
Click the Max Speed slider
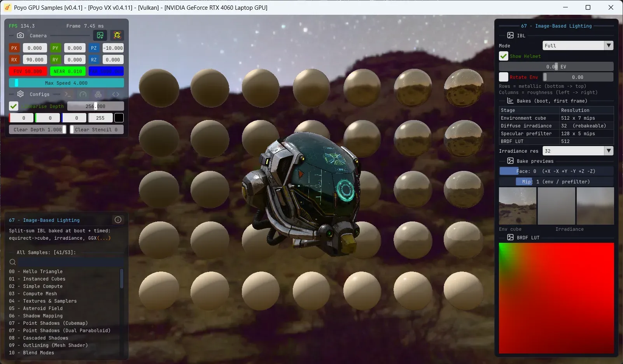point(66,83)
